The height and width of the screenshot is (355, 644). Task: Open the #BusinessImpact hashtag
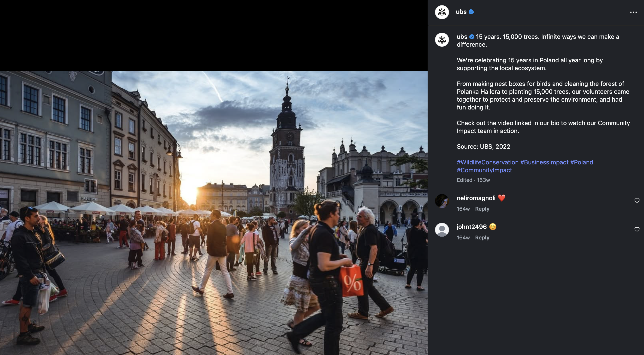[x=544, y=162]
